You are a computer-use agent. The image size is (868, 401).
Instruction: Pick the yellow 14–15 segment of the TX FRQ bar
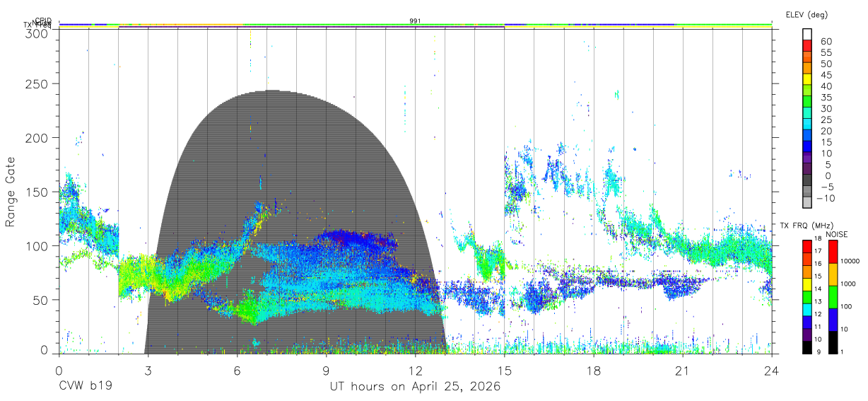[x=807, y=284]
